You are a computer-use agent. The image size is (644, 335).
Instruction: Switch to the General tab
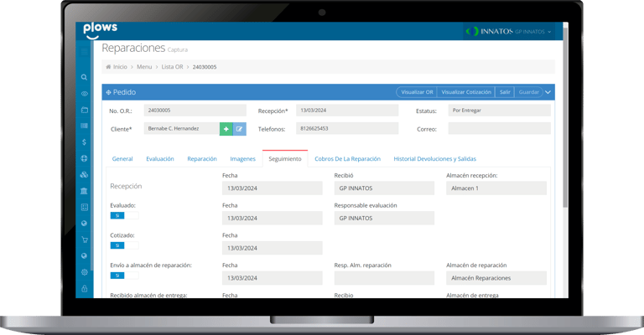click(x=122, y=159)
